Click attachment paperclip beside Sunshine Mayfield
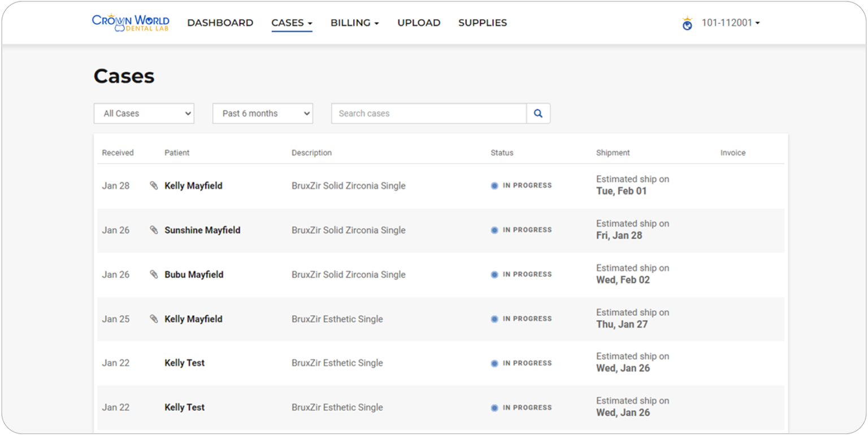The image size is (868, 435). coord(154,230)
